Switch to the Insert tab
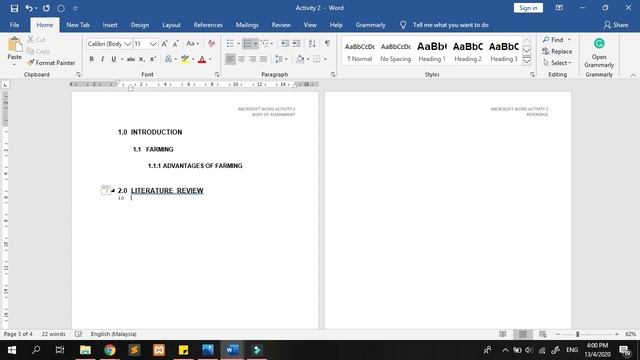640x360 pixels. (110, 25)
